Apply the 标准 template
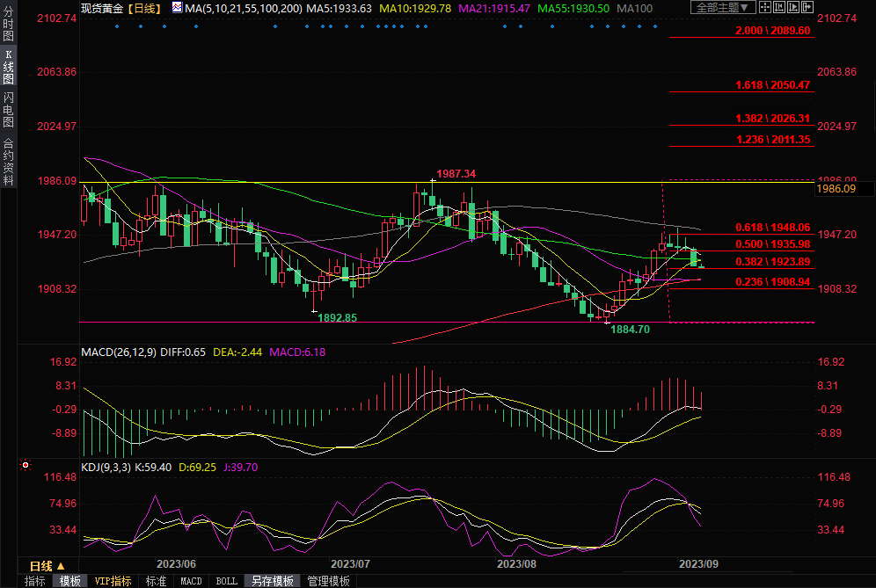 tap(156, 581)
